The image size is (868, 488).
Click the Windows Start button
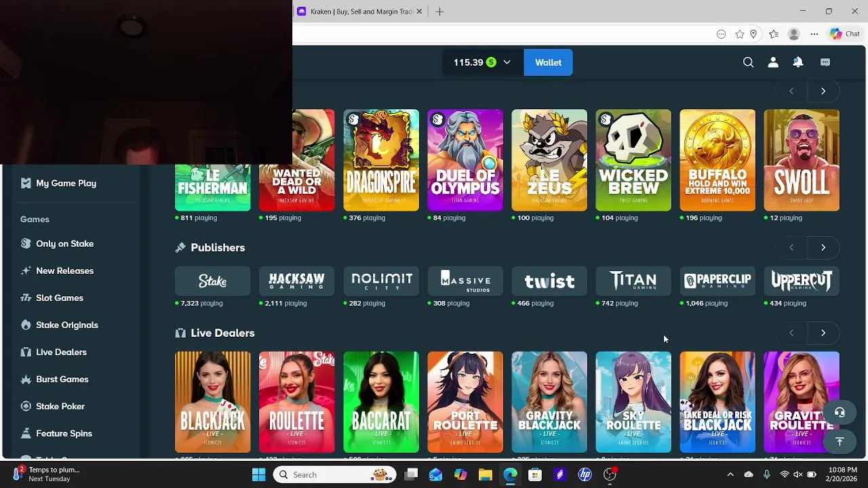tap(259, 474)
